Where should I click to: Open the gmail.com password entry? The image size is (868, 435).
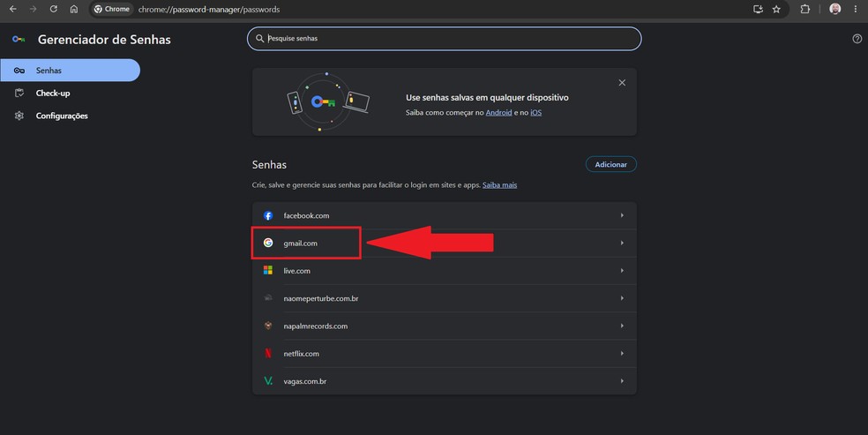tap(444, 243)
